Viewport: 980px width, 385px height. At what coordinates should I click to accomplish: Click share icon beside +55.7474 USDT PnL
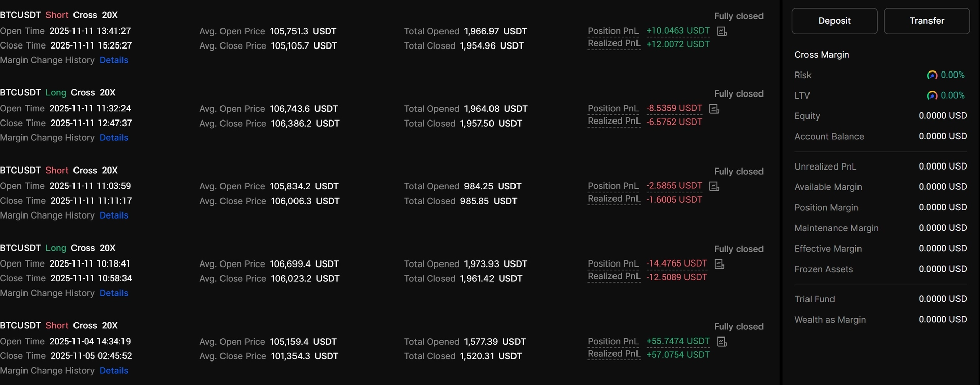722,342
